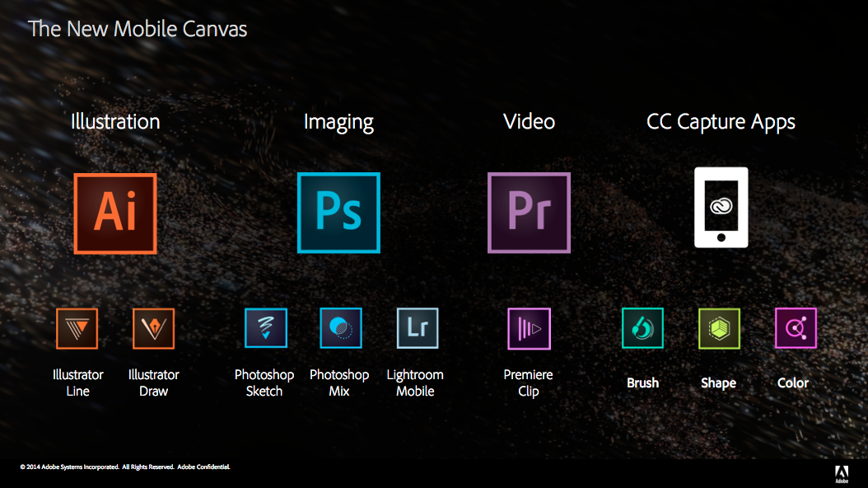Click the "Illustration" heading

[x=115, y=122]
